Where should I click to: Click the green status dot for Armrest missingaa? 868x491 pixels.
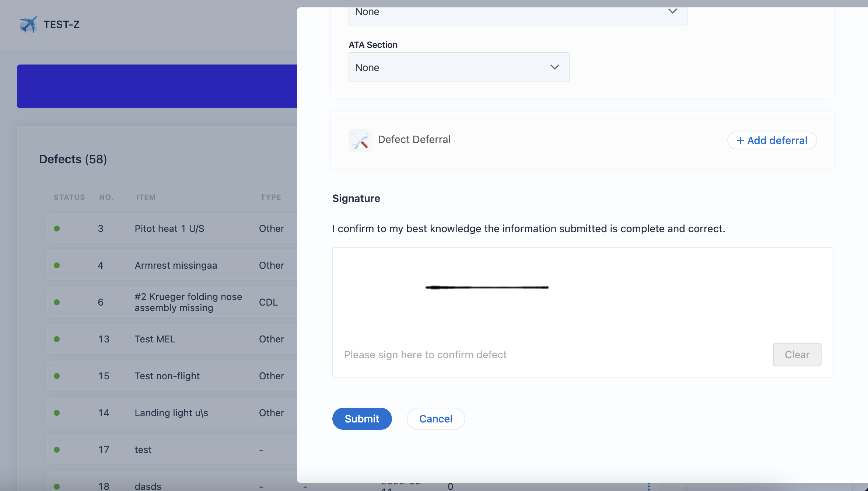tap(57, 265)
